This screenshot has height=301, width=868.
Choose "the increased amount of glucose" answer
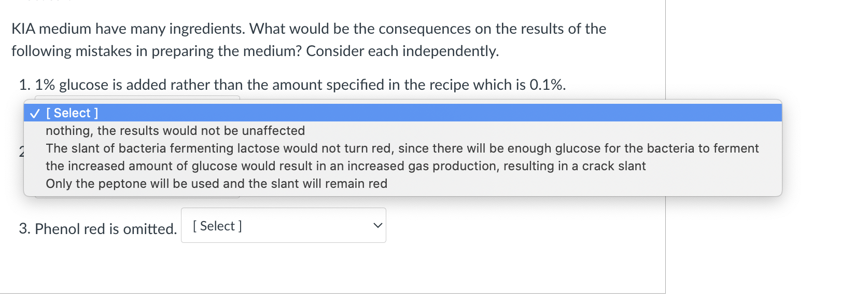pos(345,166)
